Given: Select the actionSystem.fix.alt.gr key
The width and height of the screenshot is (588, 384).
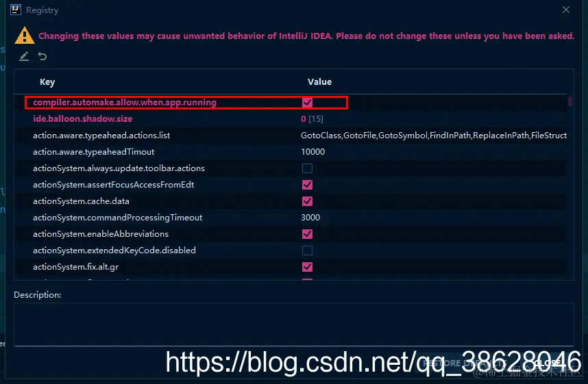Looking at the screenshot, I should 76,267.
